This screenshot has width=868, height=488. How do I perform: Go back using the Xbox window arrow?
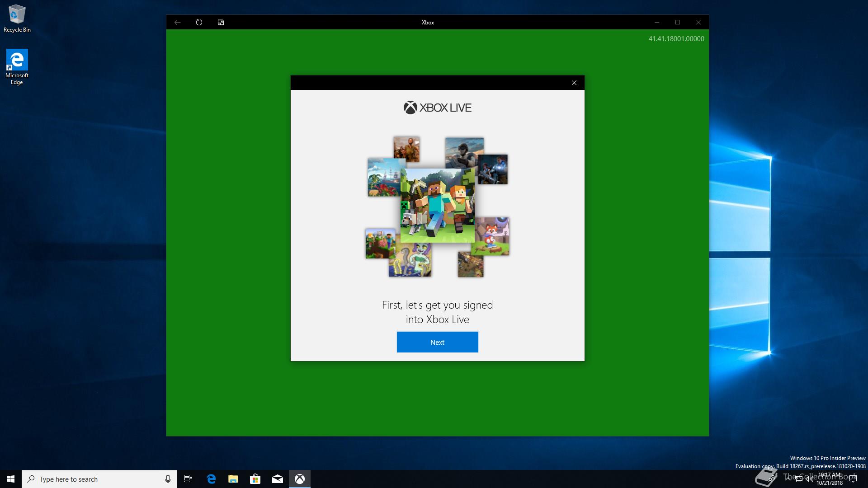click(x=178, y=22)
